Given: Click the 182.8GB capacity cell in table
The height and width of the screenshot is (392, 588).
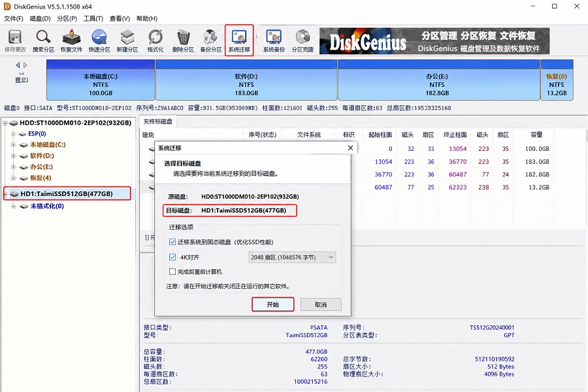Looking at the screenshot, I should [537, 174].
